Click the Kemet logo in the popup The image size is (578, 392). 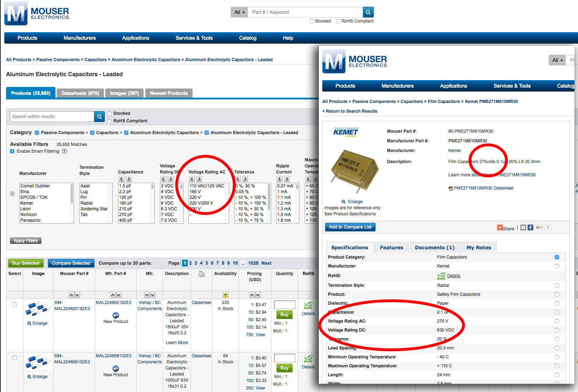pos(346,132)
